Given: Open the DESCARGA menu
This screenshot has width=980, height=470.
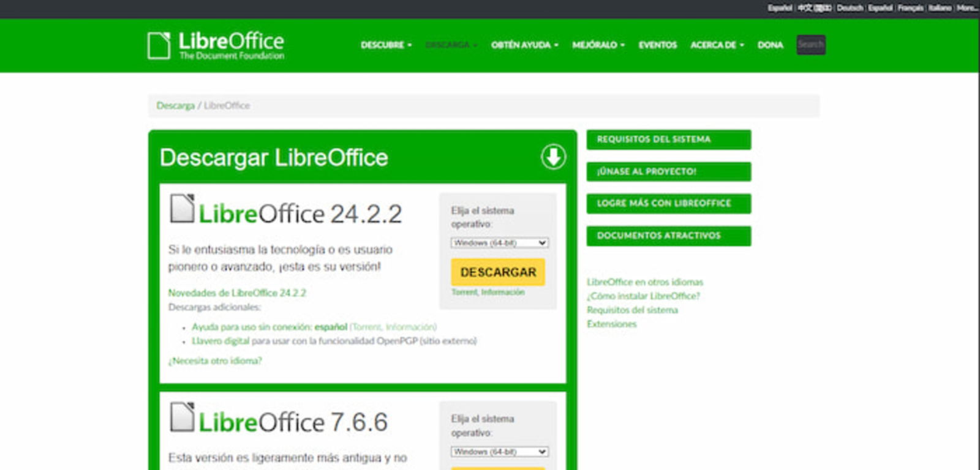Looking at the screenshot, I should [x=451, y=45].
